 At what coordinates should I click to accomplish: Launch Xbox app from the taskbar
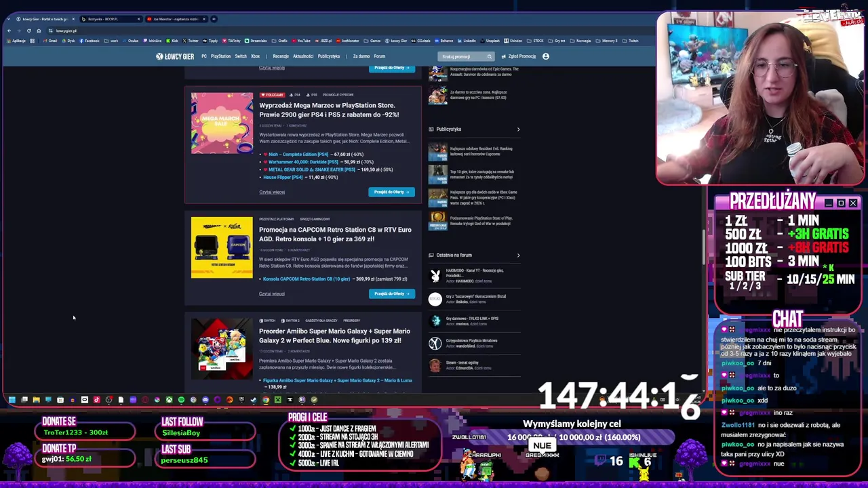click(169, 400)
